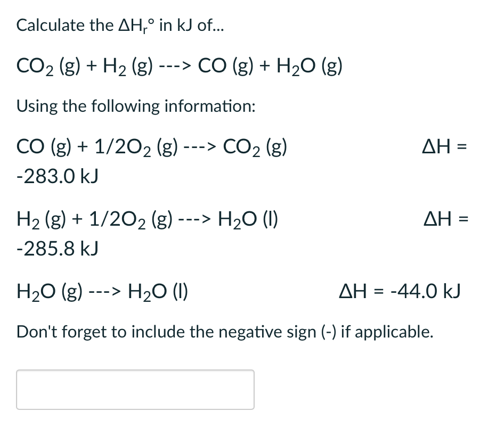This screenshot has width=504, height=428.
Task: Click the CO (g) + 1/2O2 equation line
Action: (152, 146)
